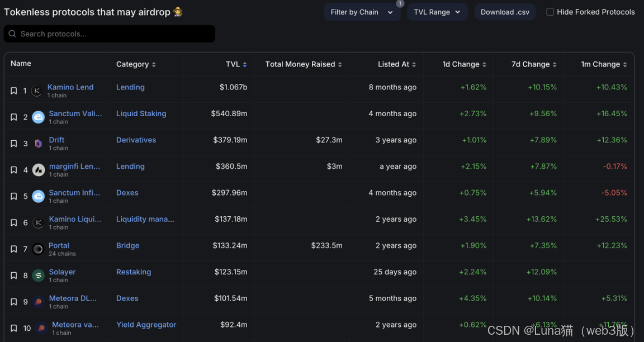Open the Filter by Chain dropdown

click(x=362, y=12)
